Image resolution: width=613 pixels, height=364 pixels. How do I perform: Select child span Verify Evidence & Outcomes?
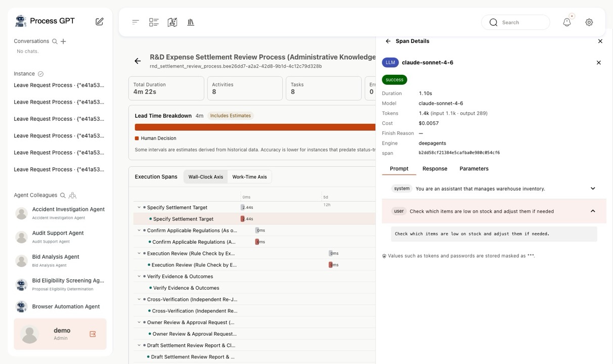click(x=186, y=288)
